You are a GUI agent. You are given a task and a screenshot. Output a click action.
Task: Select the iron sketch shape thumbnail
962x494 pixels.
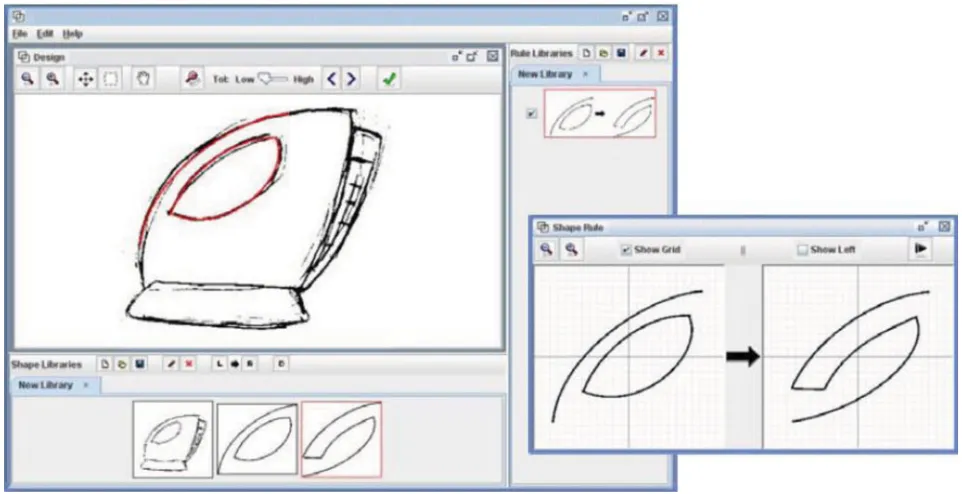tap(173, 439)
